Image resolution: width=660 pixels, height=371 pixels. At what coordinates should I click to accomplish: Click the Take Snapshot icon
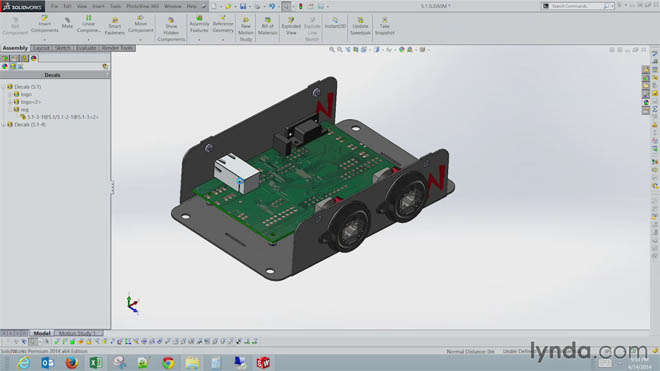(x=384, y=26)
